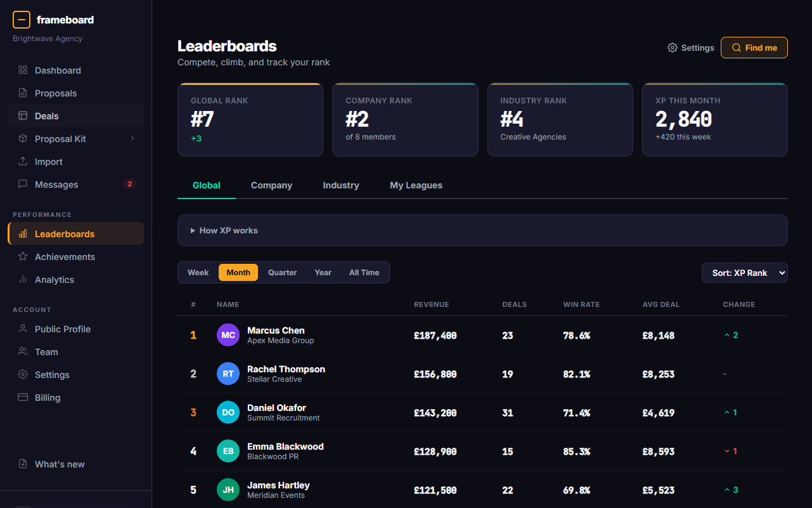This screenshot has width=812, height=508.
Task: Open the Sort: XP Rank dropdown
Action: (745, 273)
